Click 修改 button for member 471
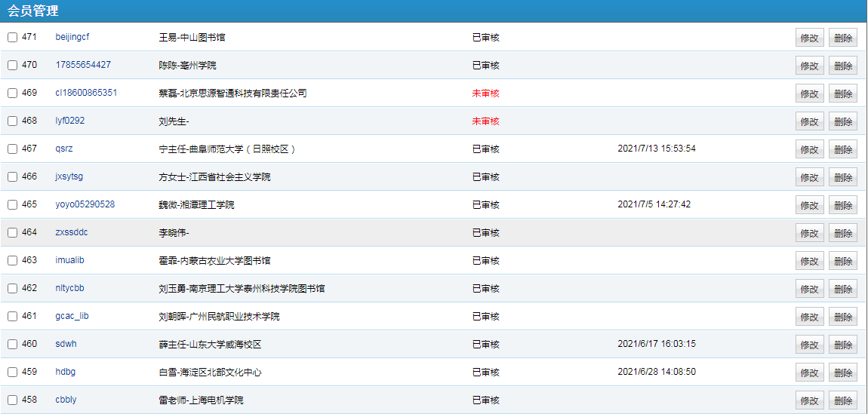Image resolution: width=868 pixels, height=414 pixels. click(x=809, y=38)
